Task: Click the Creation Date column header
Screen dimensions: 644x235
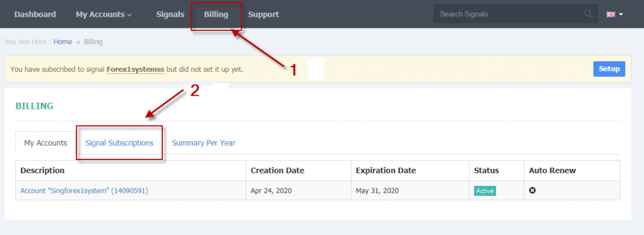Action: tap(277, 170)
